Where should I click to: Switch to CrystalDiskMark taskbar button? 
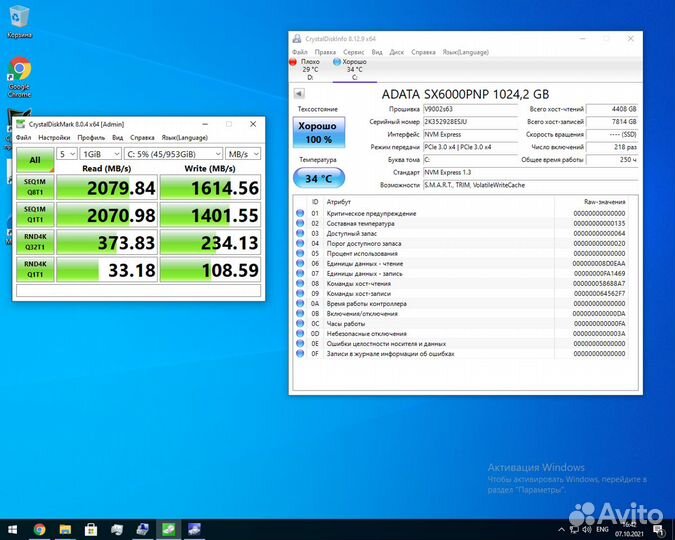(168, 529)
